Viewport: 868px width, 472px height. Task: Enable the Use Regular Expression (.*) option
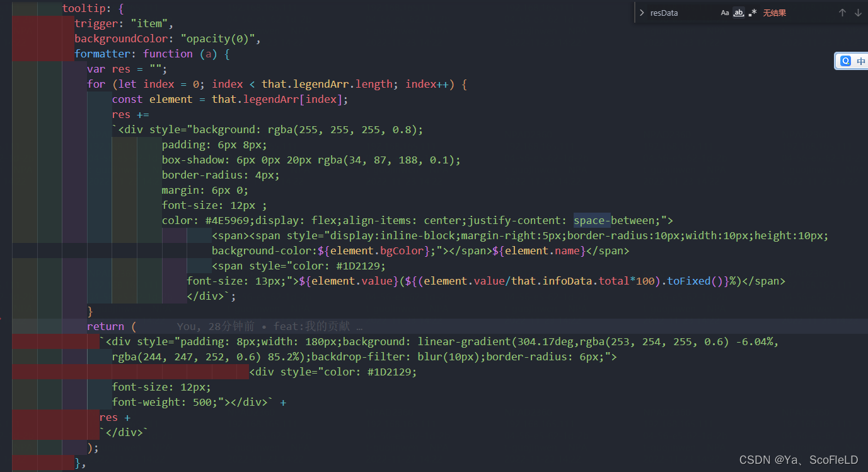(753, 13)
